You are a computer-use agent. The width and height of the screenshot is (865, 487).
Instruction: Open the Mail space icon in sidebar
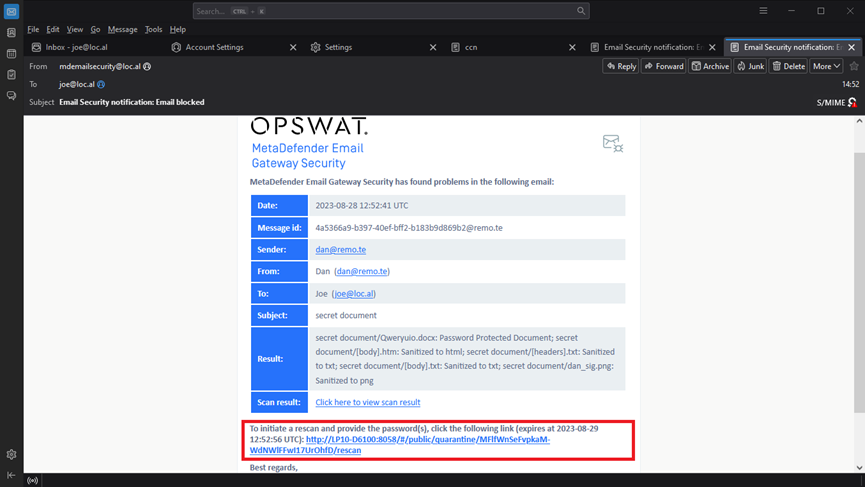(11, 11)
